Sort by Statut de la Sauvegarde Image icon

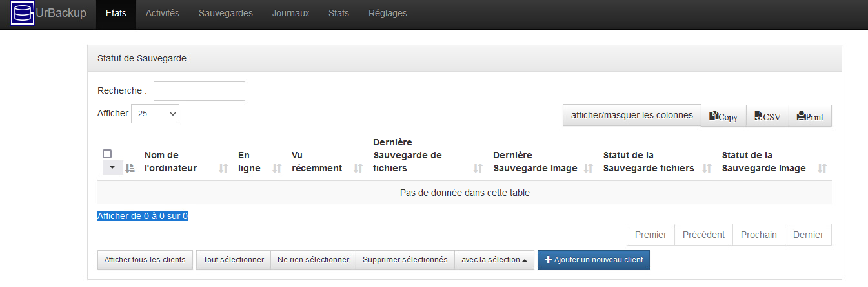[822, 168]
